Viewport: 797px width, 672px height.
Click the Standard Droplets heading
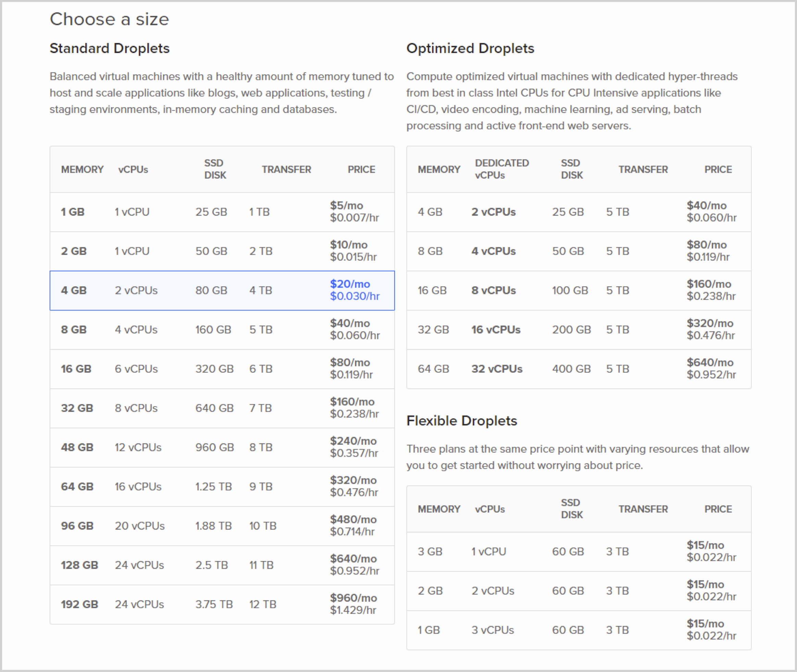pyautogui.click(x=110, y=48)
